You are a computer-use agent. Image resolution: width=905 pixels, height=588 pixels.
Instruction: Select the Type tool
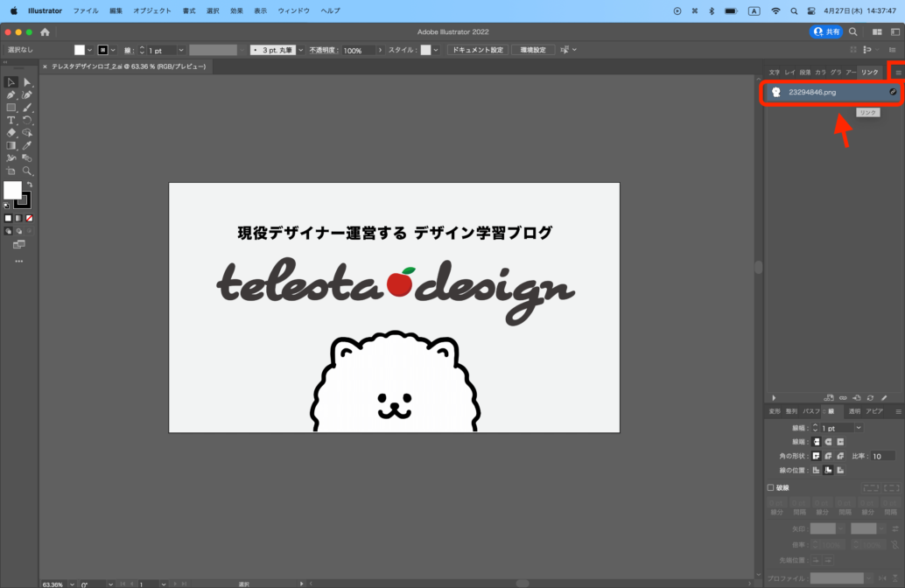tap(11, 121)
